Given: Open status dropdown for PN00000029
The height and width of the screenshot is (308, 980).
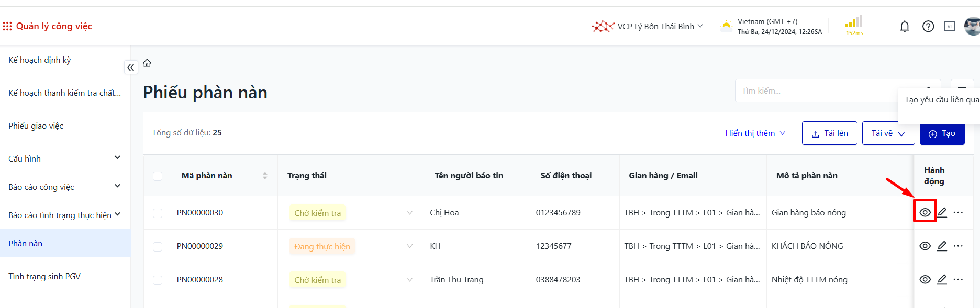Looking at the screenshot, I should click(x=409, y=246).
